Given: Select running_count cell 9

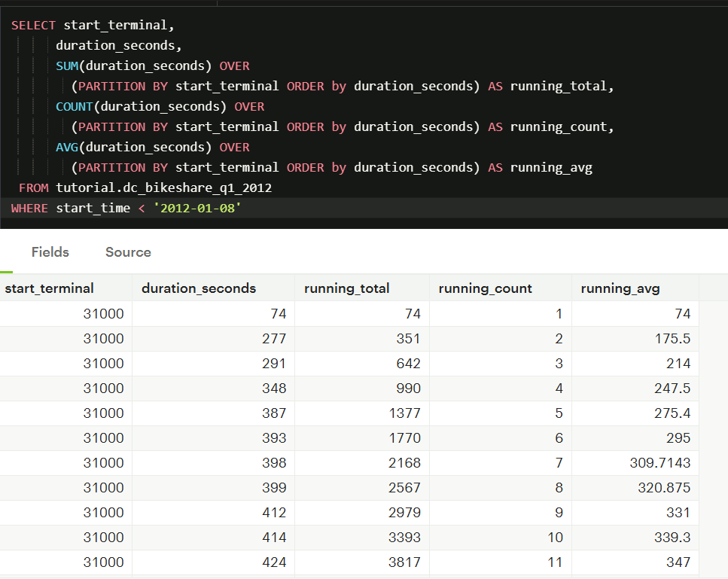Looking at the screenshot, I should pyautogui.click(x=501, y=512).
